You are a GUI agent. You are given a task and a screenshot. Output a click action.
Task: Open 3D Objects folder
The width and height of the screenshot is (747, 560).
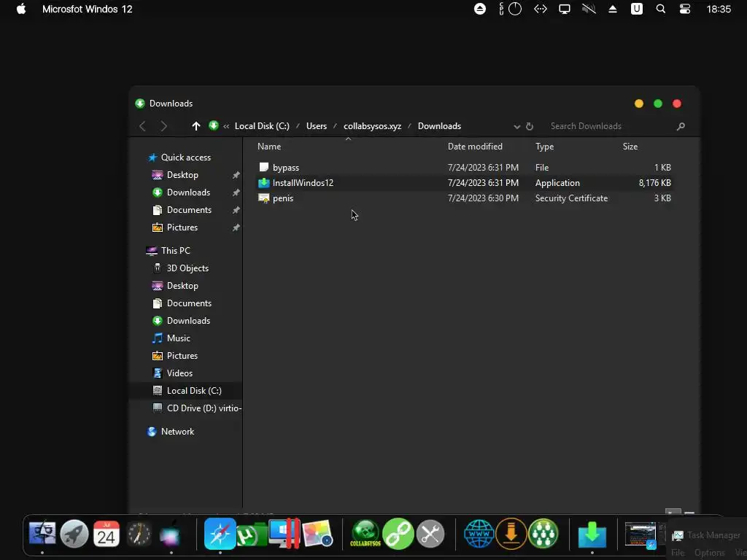(187, 268)
